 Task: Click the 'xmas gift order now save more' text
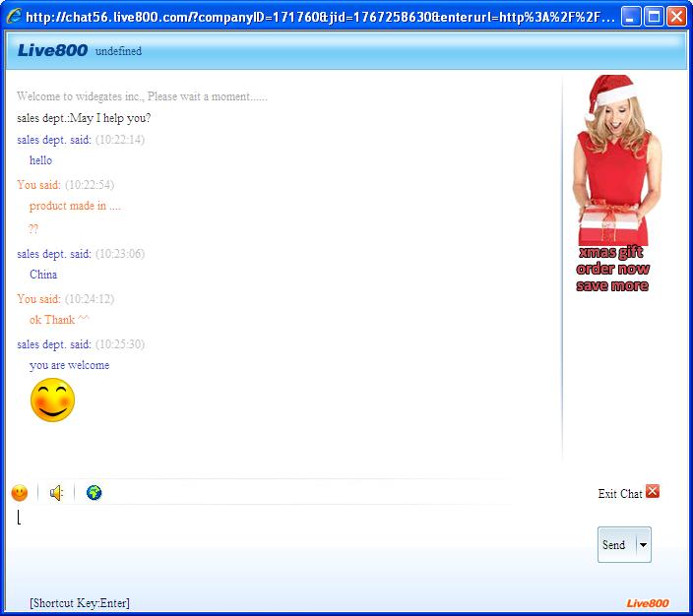(612, 269)
